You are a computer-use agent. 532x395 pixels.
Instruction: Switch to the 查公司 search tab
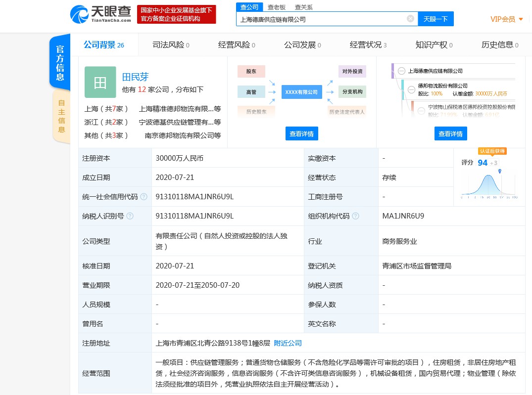click(249, 7)
